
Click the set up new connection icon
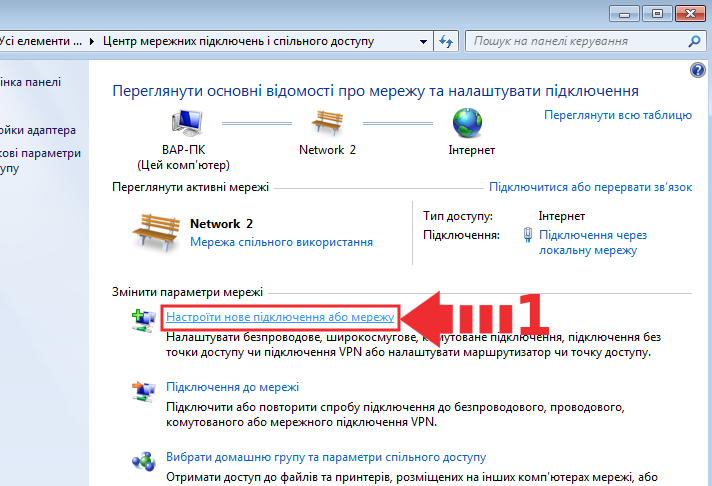click(x=143, y=321)
